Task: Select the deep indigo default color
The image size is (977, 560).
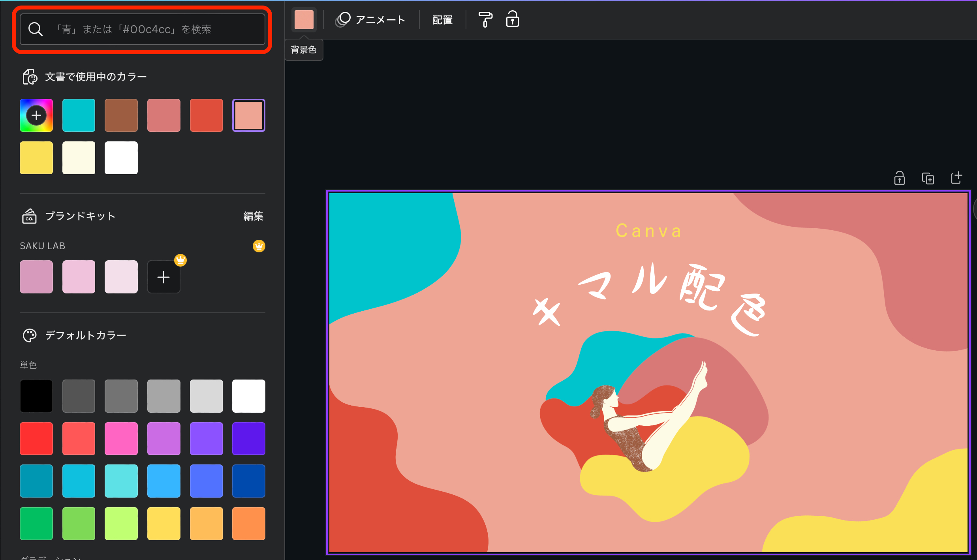Action: pos(249,439)
